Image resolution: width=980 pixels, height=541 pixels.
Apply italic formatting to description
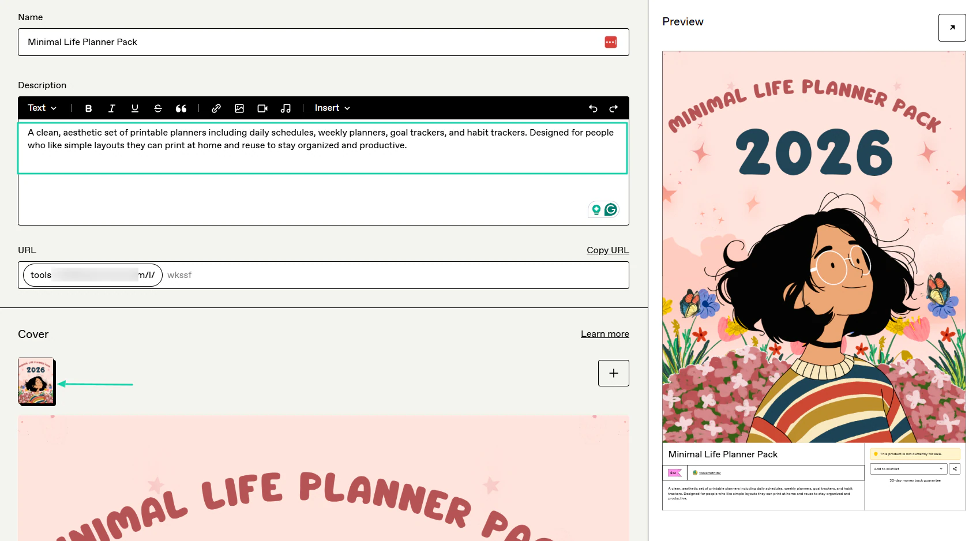click(x=111, y=108)
